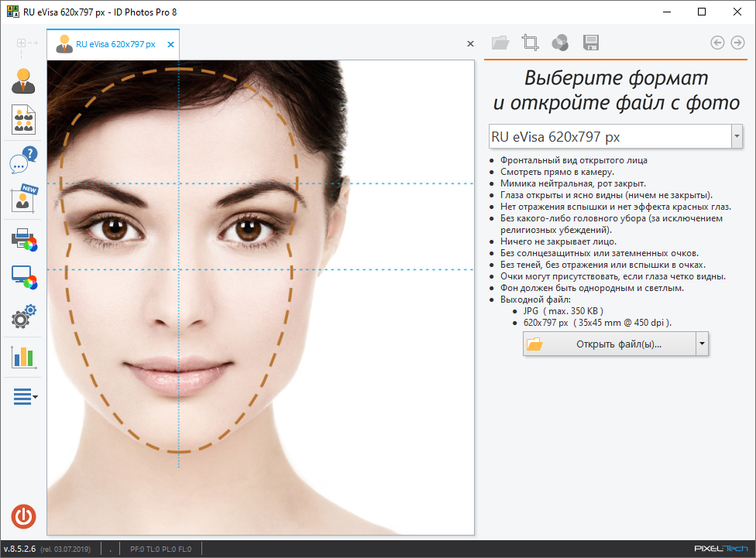Image resolution: width=756 pixels, height=558 pixels.
Task: Close the preview panel with gray X
Action: tap(471, 44)
